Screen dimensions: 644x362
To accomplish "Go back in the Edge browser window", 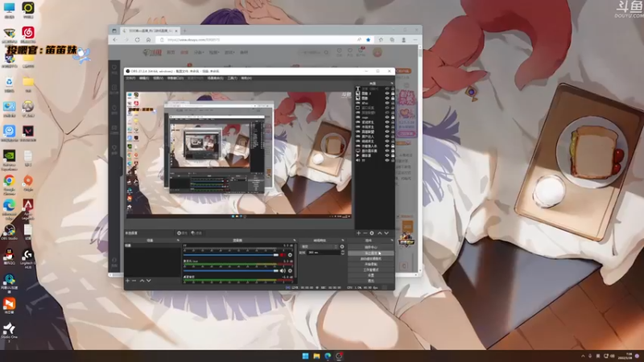I will (115, 39).
